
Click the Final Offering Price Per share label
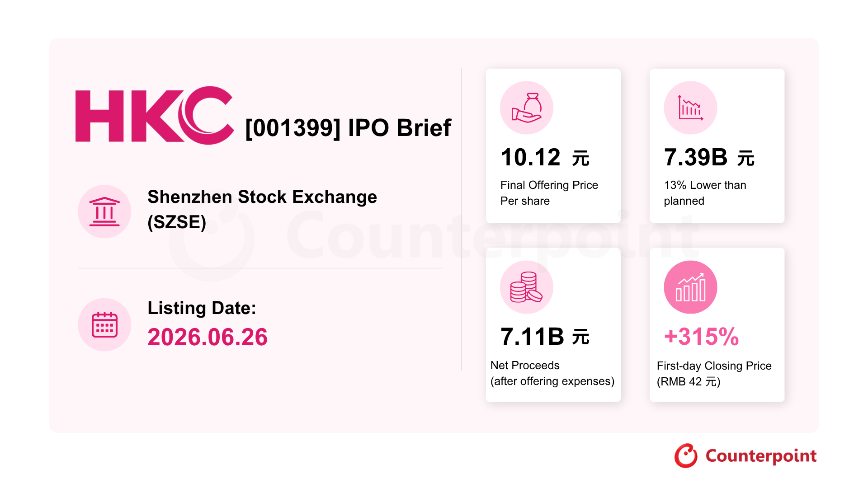(x=549, y=193)
